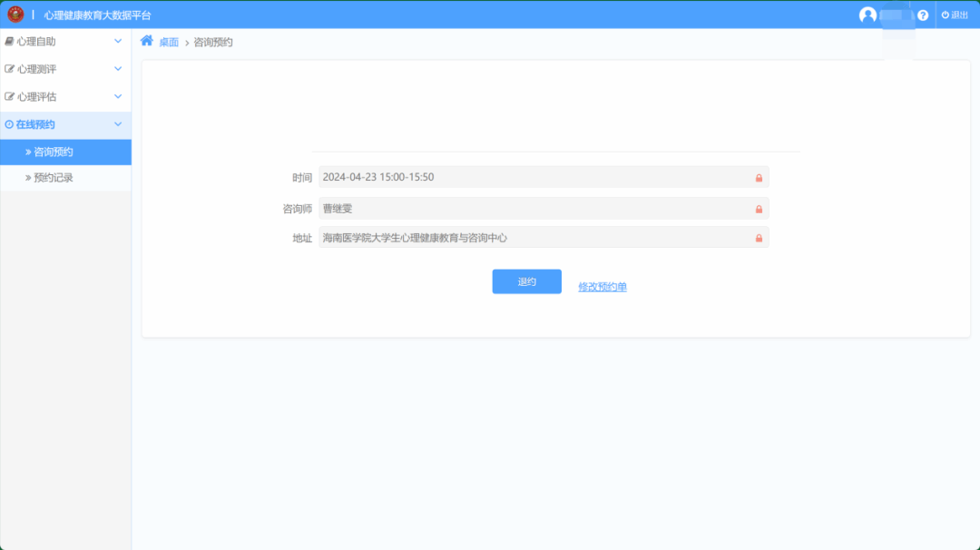
Task: Go to 桌面 breadcrumb link
Action: [x=169, y=42]
